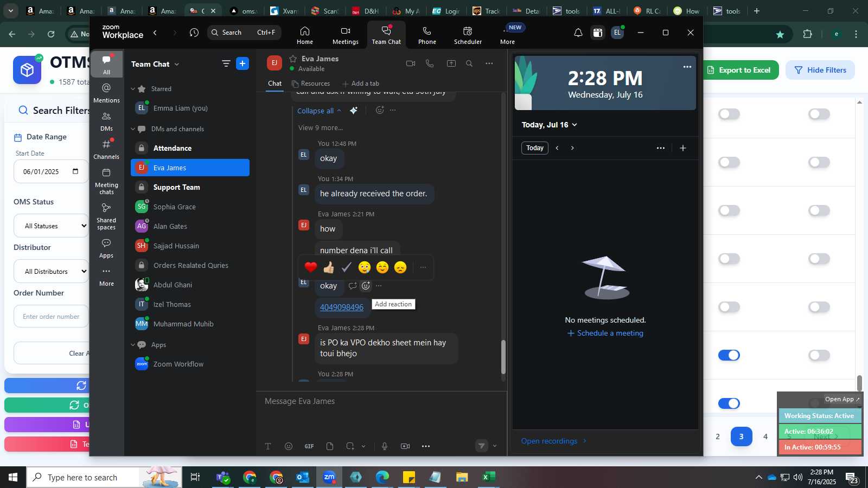The height and width of the screenshot is (488, 868).
Task: Open recordings link in calendar panel
Action: pos(554,441)
